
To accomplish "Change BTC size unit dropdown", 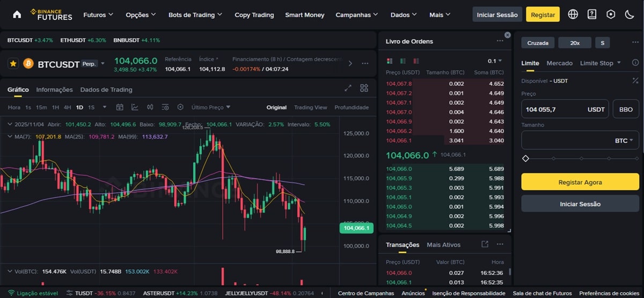I will pos(624,141).
